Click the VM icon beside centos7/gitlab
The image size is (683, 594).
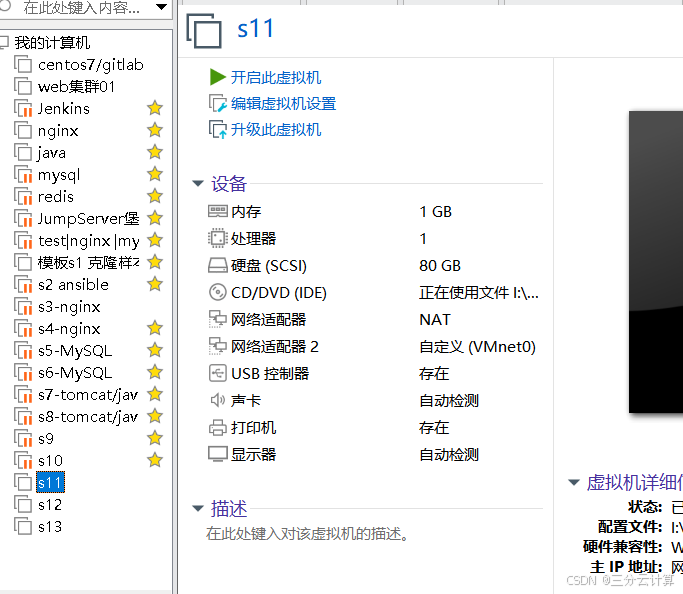point(23,64)
